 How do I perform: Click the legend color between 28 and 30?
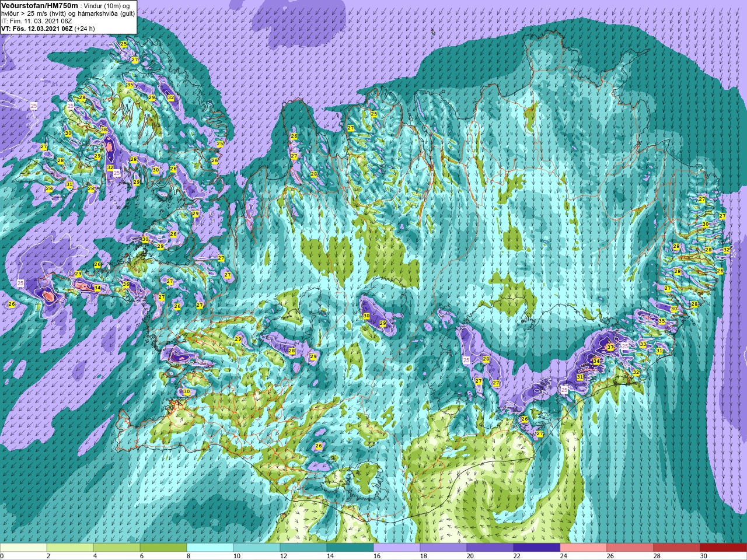point(677,548)
